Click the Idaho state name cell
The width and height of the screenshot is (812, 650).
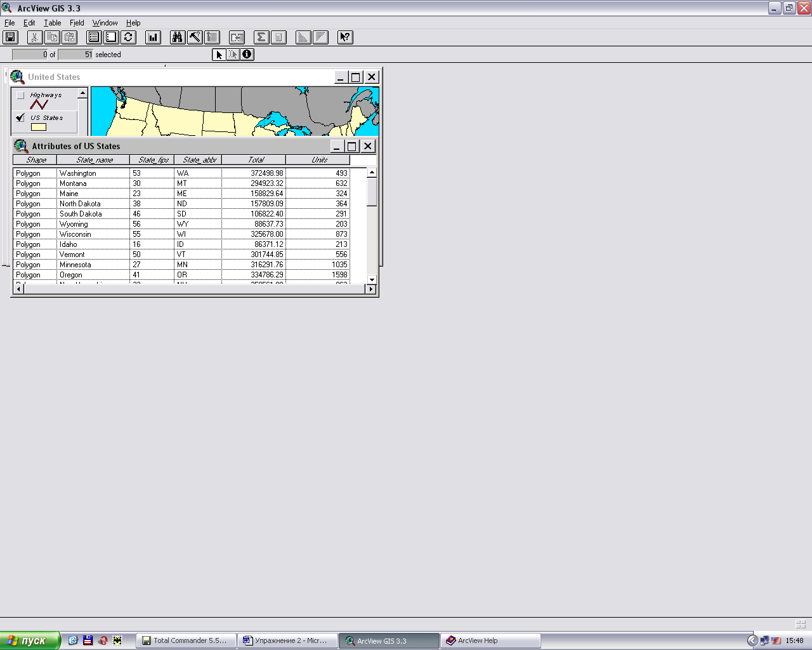93,244
